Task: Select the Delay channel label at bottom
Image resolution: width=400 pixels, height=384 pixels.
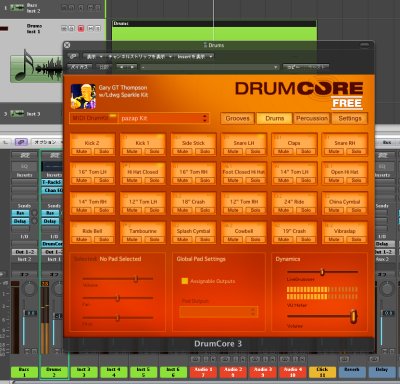Action: [x=382, y=372]
